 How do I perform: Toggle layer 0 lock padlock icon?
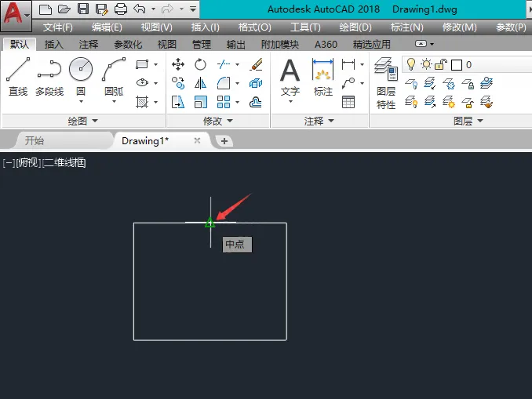click(x=441, y=64)
